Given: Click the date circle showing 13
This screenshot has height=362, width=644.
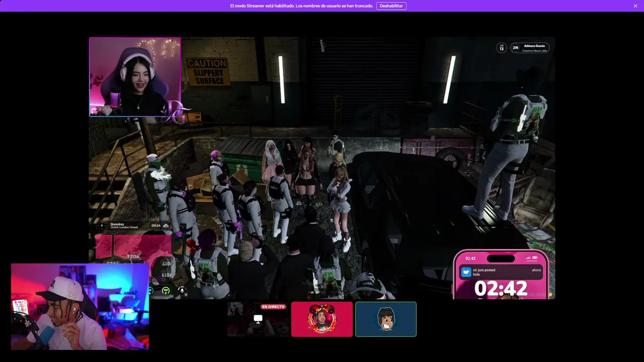Looking at the screenshot, I should click(x=502, y=48).
